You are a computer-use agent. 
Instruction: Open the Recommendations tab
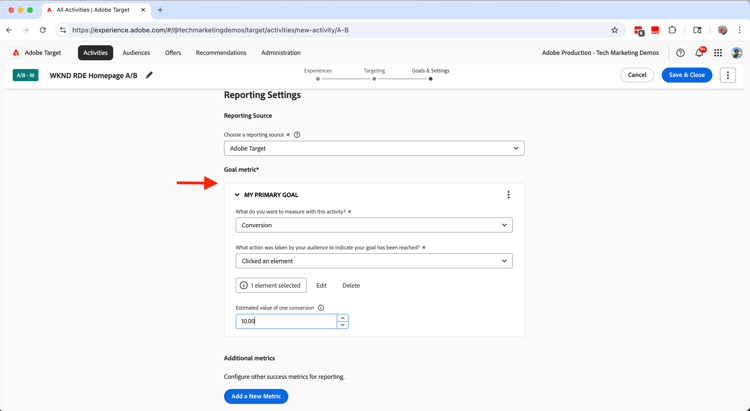221,53
